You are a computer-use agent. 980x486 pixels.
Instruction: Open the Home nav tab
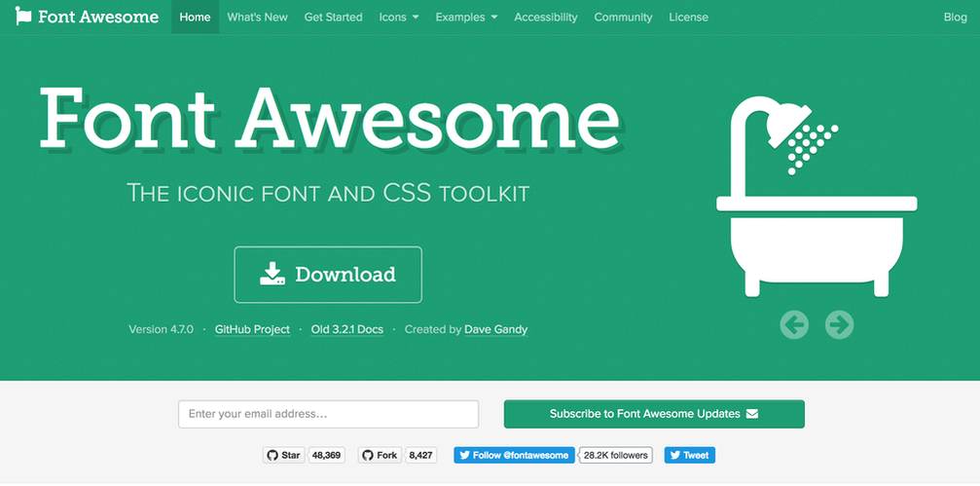coord(195,17)
